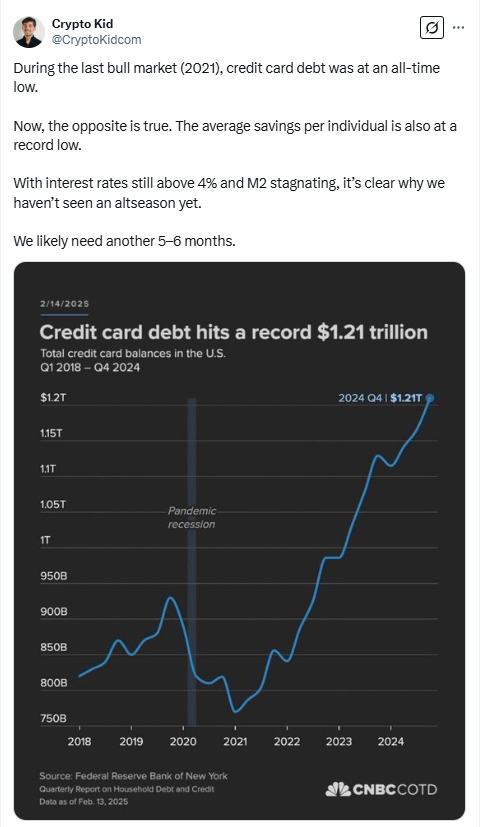Viewport: 484px width, 827px height.
Task: Click the $1.2T y-axis label
Action: click(53, 398)
